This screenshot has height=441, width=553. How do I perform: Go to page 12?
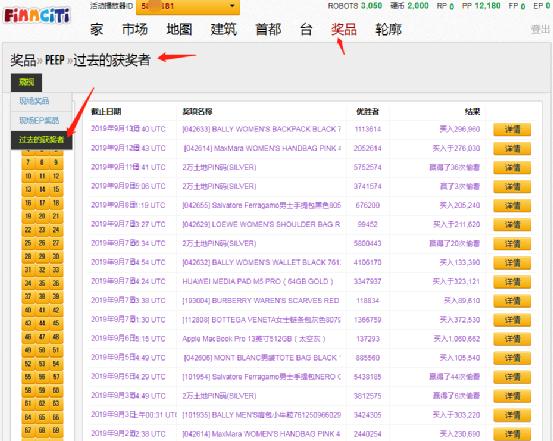coord(56,176)
